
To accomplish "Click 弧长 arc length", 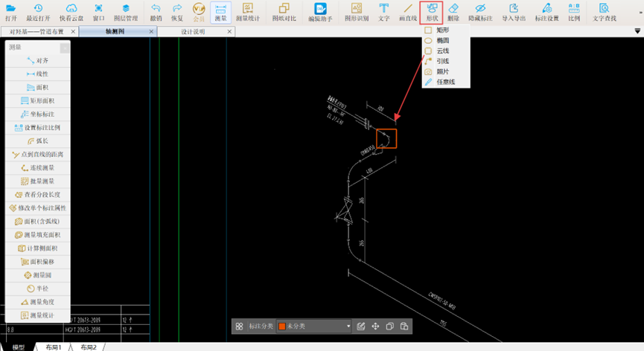I will pos(38,141).
